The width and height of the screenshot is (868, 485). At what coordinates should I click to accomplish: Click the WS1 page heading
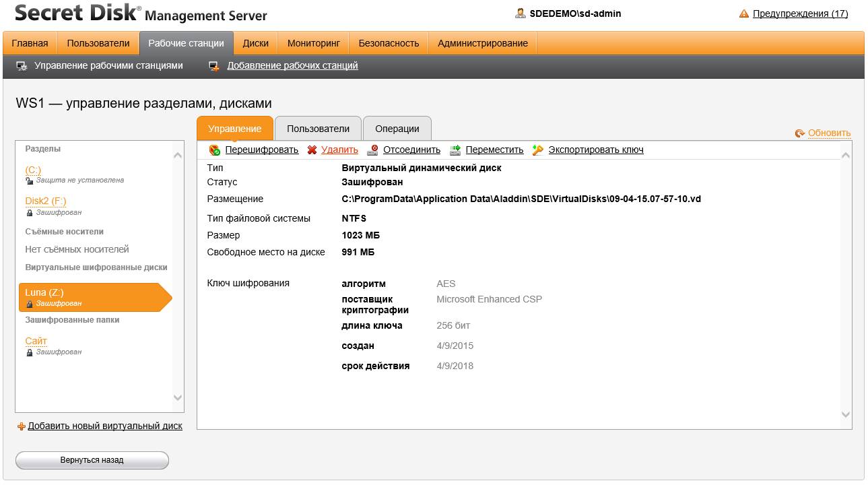click(x=144, y=103)
